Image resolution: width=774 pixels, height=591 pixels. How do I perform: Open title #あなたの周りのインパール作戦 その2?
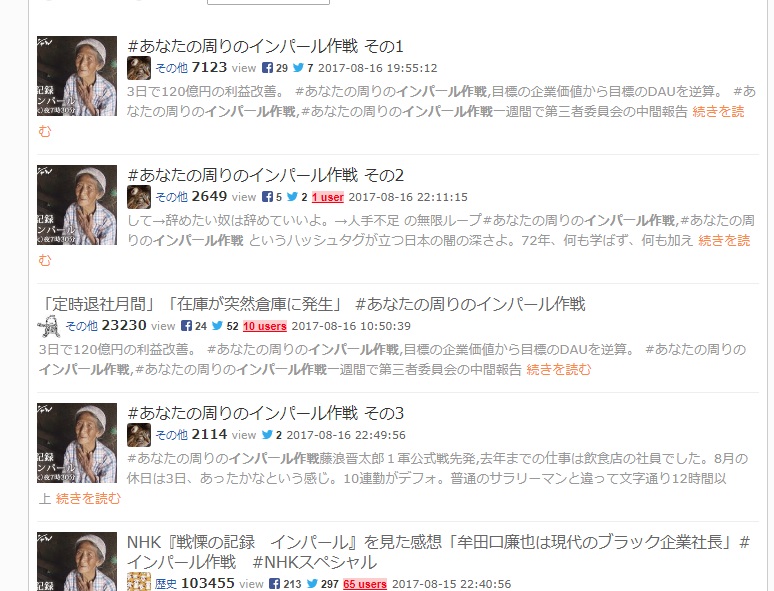click(x=266, y=175)
